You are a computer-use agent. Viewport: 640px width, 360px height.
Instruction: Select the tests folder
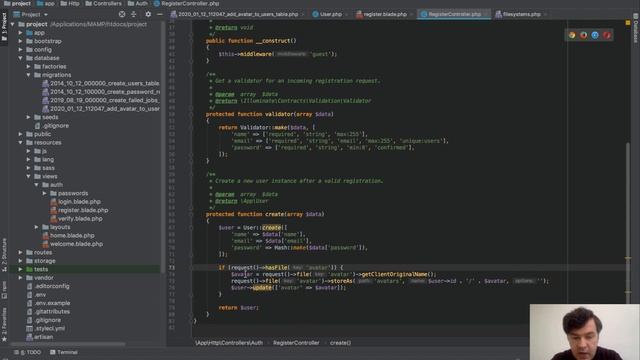pos(37,269)
